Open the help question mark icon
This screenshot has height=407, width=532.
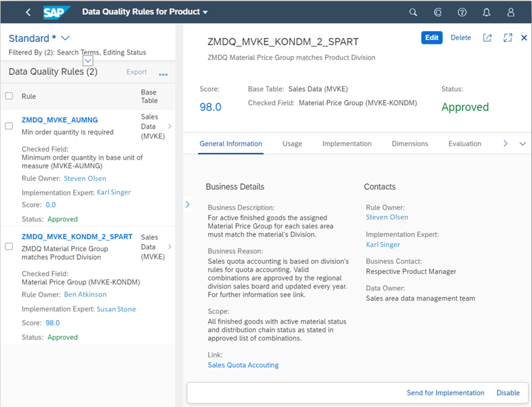462,12
